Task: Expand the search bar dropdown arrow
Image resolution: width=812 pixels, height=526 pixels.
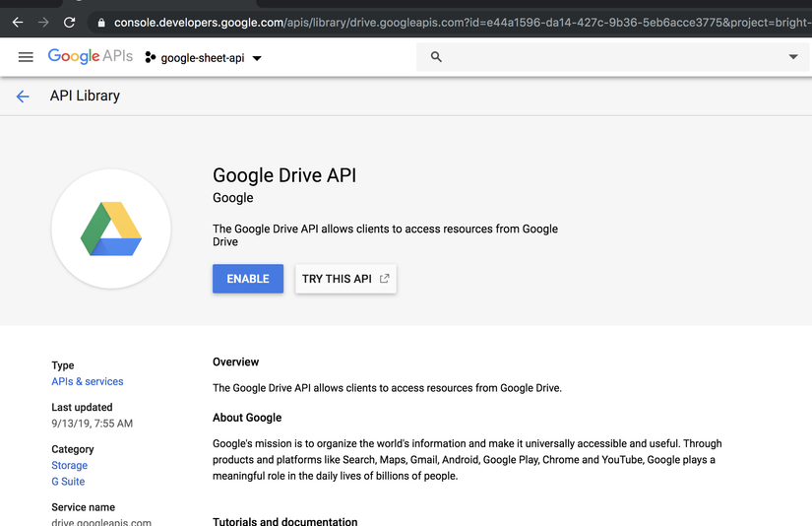Action: (793, 57)
